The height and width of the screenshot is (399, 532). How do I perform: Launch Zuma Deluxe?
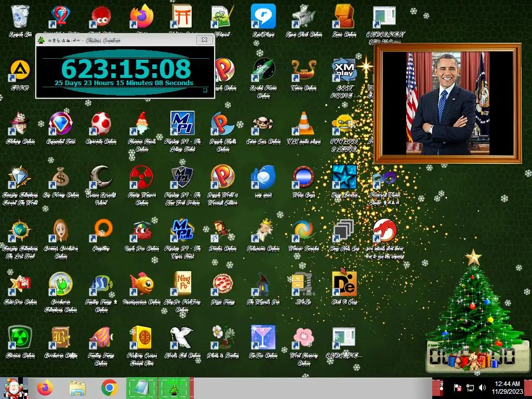point(344,16)
